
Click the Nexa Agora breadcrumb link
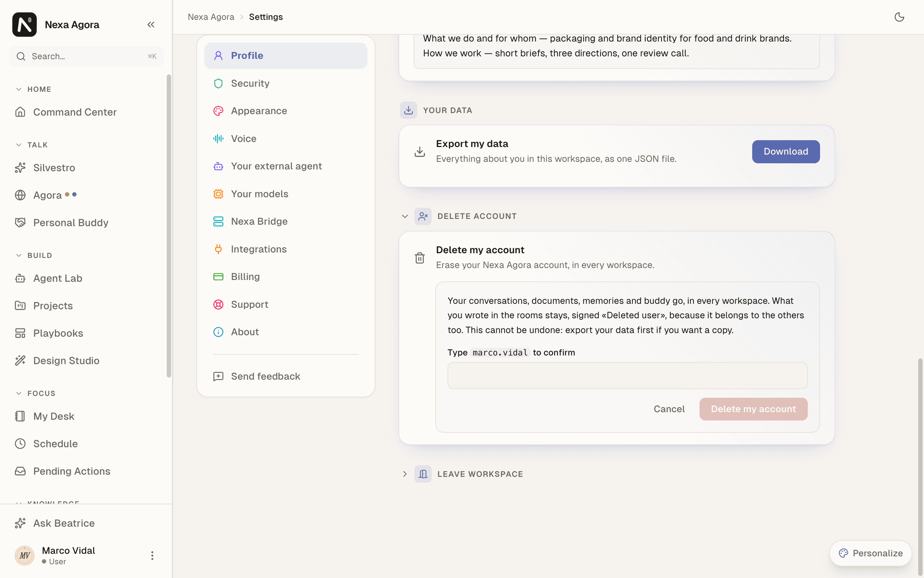coord(211,17)
